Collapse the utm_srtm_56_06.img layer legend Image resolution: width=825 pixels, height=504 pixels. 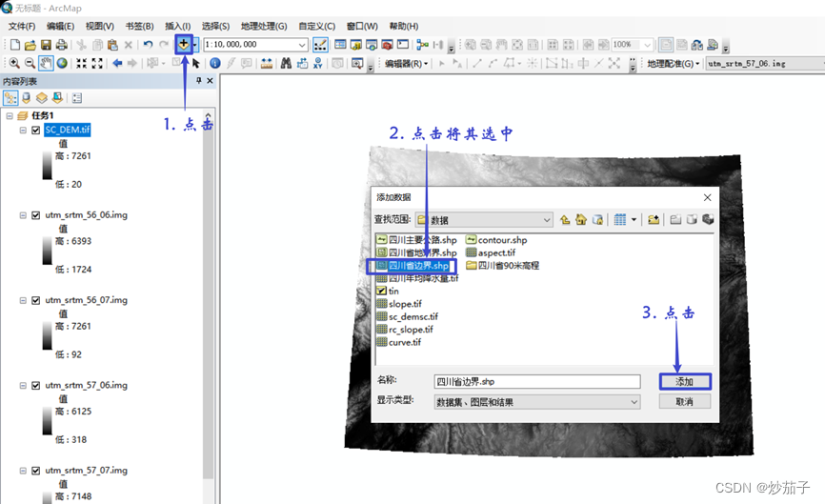(x=23, y=215)
